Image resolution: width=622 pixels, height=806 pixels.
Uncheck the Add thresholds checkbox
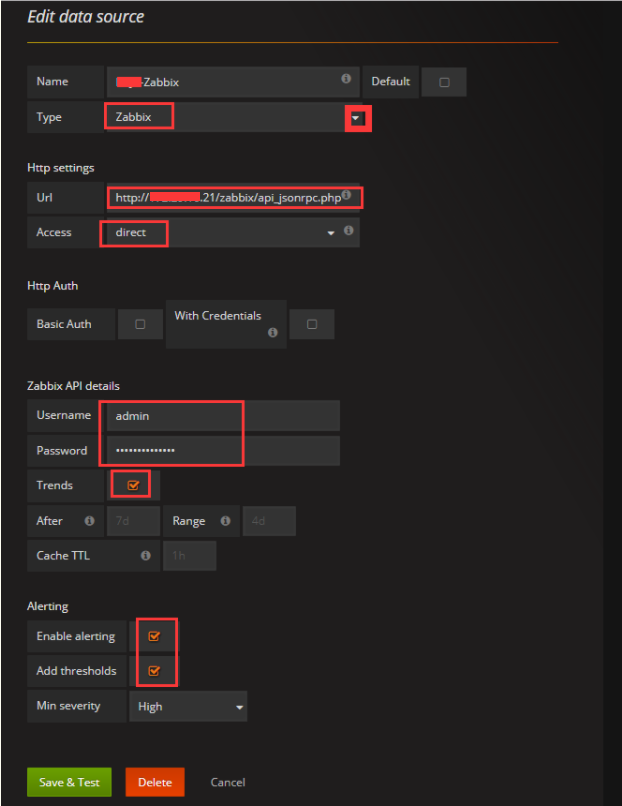(x=154, y=671)
